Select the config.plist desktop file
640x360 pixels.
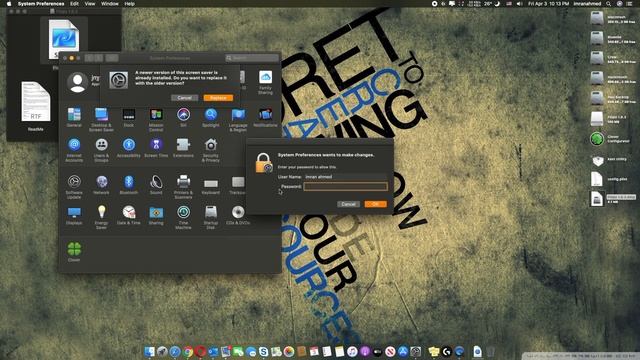click(x=597, y=179)
